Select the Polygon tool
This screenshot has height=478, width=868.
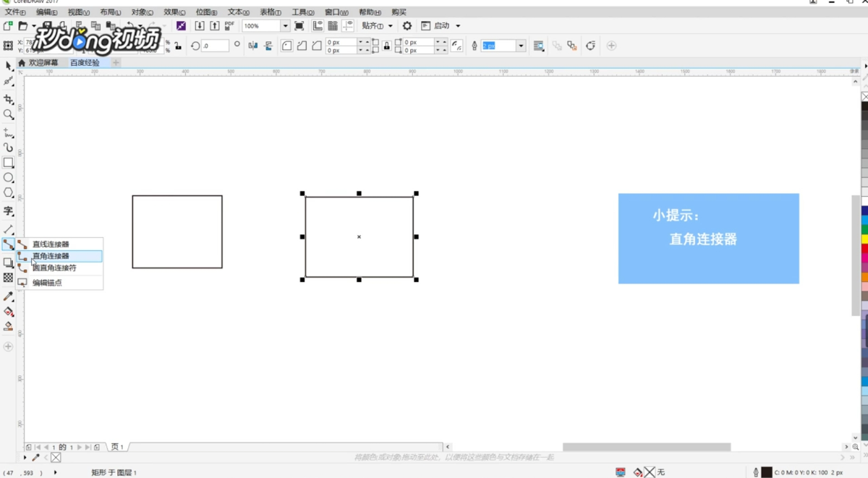pyautogui.click(x=9, y=193)
